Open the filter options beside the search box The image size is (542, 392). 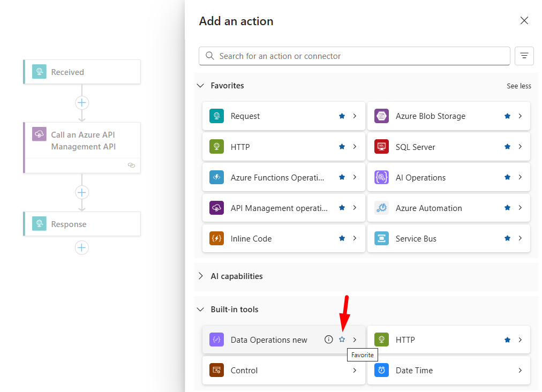(524, 56)
